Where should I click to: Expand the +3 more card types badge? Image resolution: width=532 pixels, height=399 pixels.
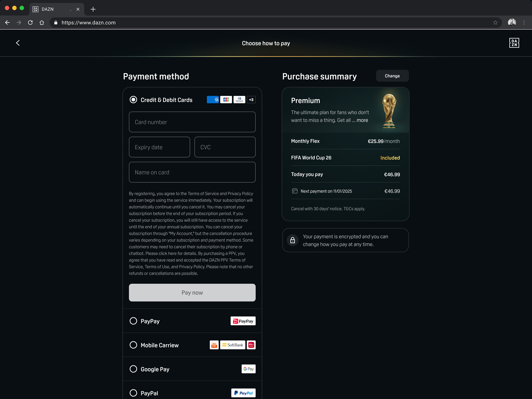pyautogui.click(x=251, y=100)
